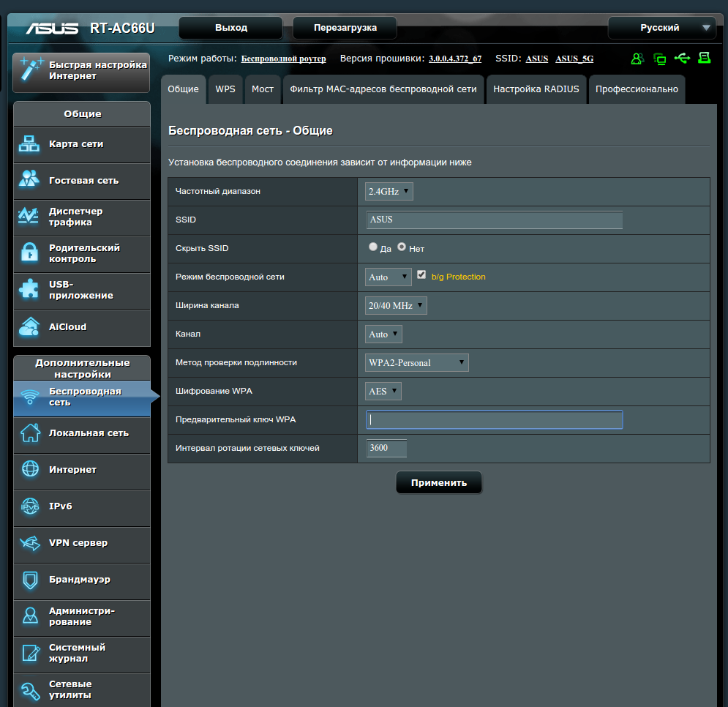The width and height of the screenshot is (728, 707).
Task: Click the Перезагрузка reboot button
Action: coord(345,28)
